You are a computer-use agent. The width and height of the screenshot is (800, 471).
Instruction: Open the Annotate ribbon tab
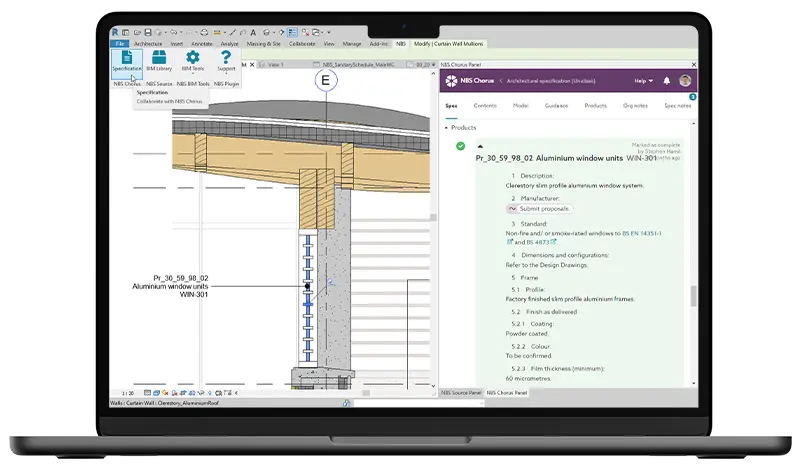[202, 44]
